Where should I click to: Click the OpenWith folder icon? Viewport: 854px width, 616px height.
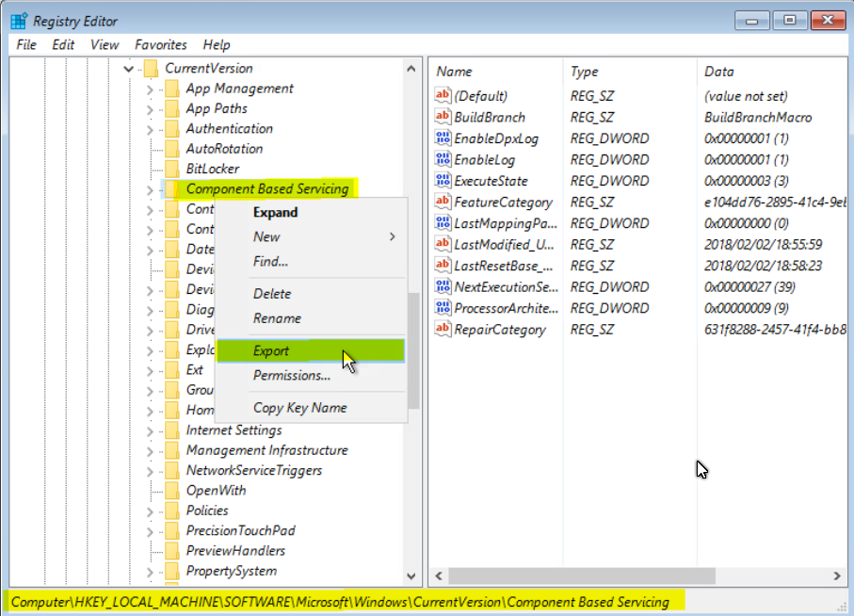172,491
